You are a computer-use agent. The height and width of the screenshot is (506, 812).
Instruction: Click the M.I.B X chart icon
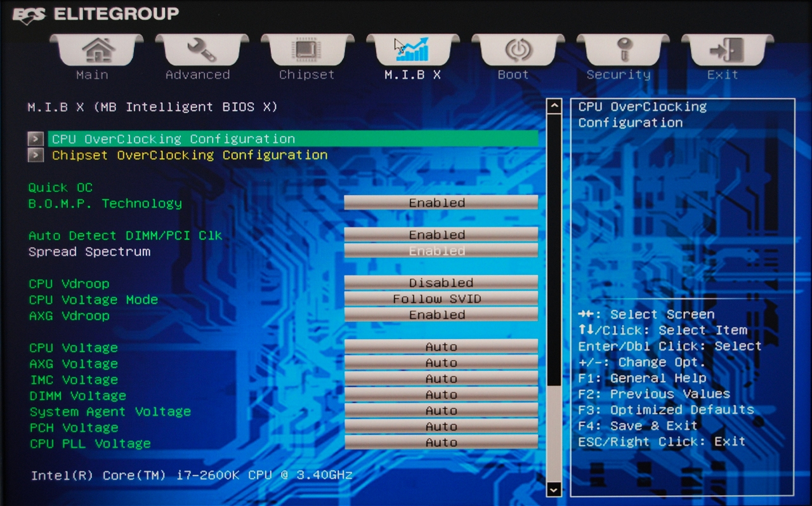[412, 50]
